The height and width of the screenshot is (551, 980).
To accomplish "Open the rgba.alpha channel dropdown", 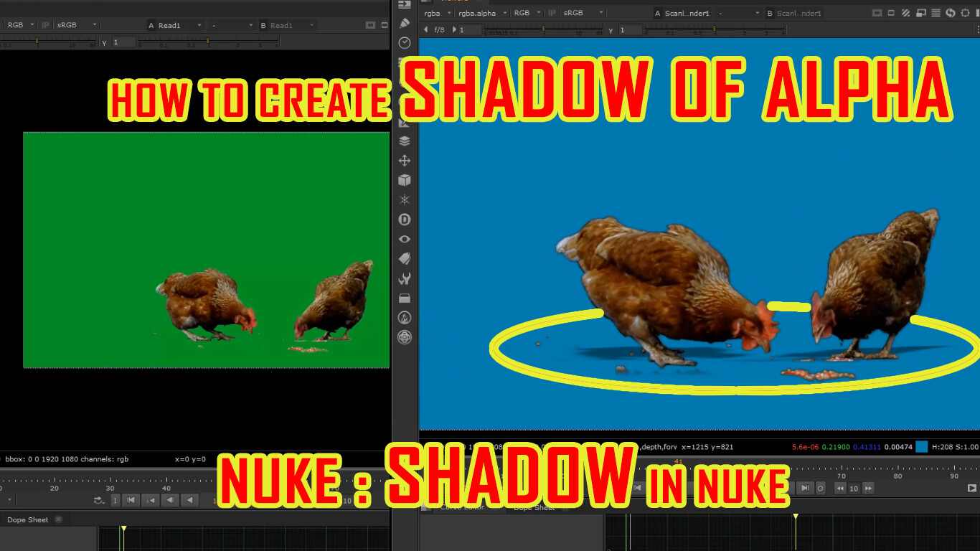I will point(483,13).
